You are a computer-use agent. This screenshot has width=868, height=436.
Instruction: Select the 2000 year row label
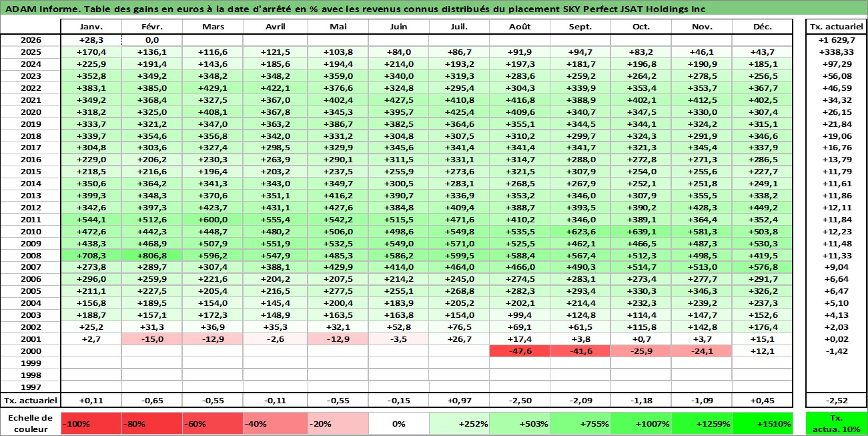click(x=31, y=351)
